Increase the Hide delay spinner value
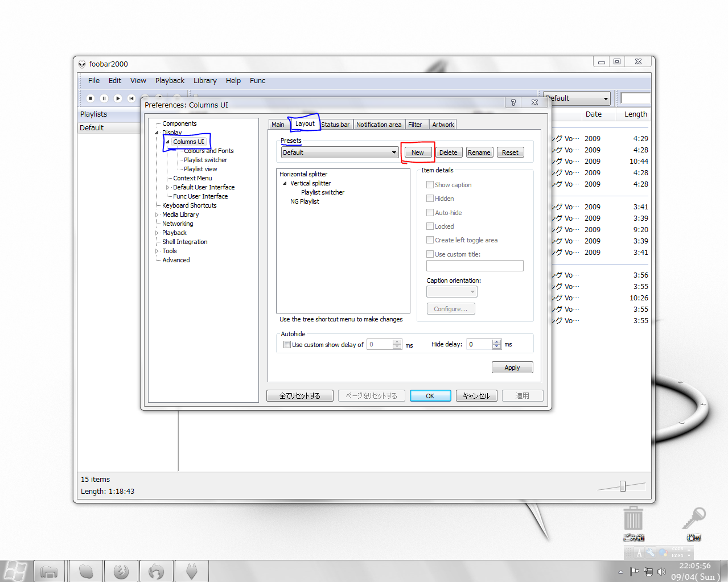 click(497, 341)
